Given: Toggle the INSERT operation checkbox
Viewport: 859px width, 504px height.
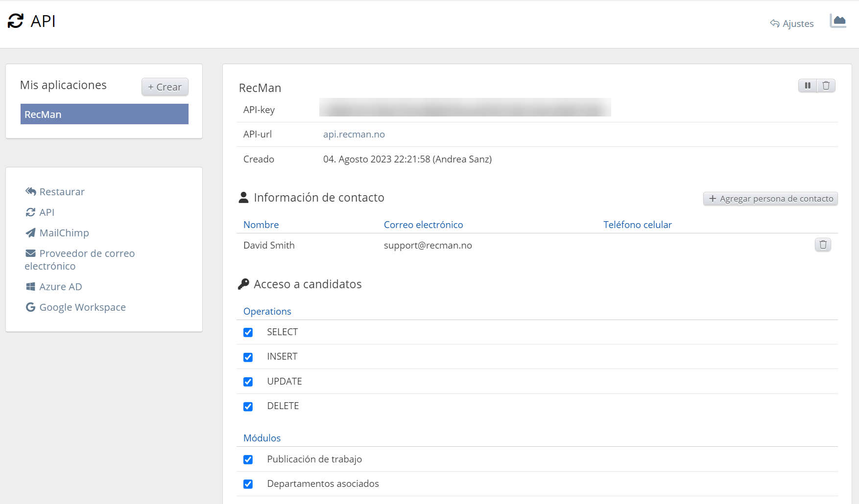Looking at the screenshot, I should coord(248,357).
